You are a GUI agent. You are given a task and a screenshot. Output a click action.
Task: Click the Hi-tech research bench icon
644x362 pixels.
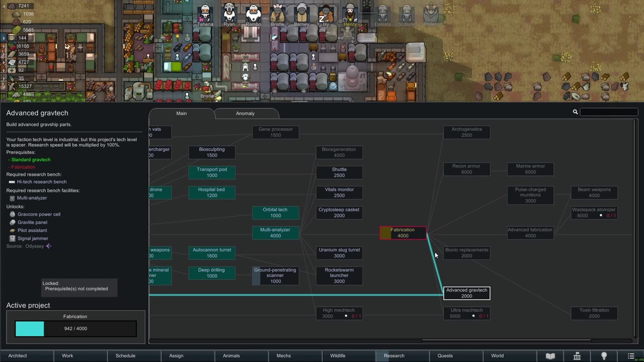[x=13, y=182]
